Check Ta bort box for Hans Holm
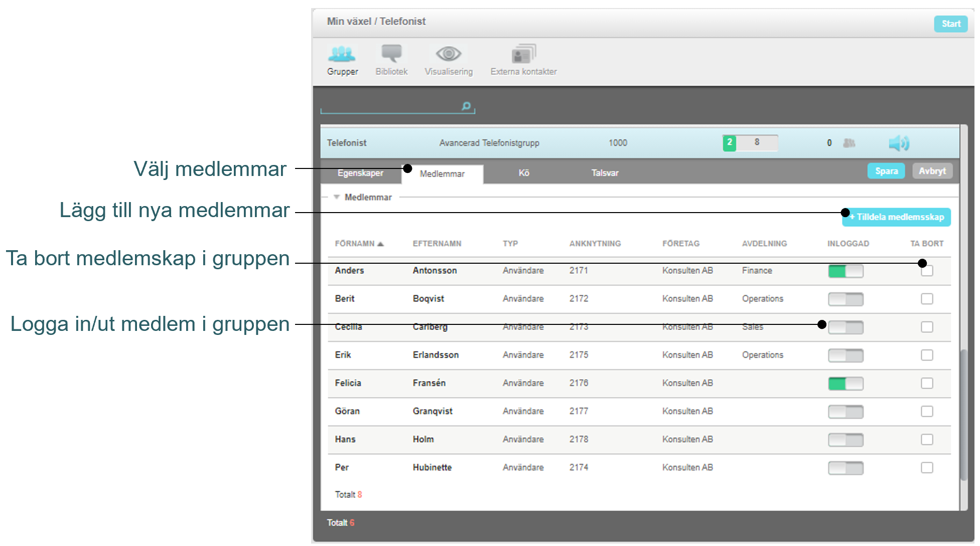The image size is (980, 546). pos(927,439)
